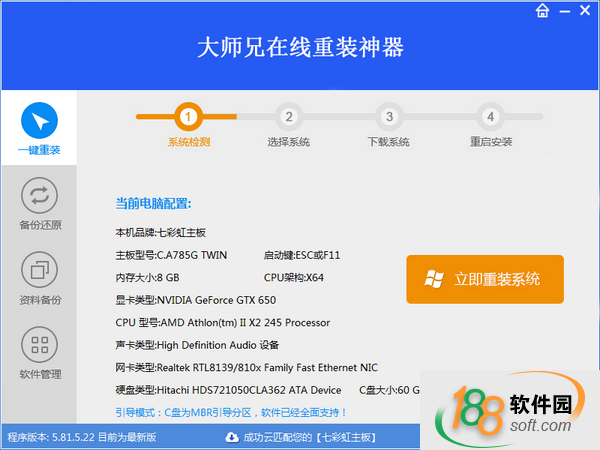Click the step 3 circle indicator
Viewport: 600px width, 450px height.
click(x=389, y=116)
